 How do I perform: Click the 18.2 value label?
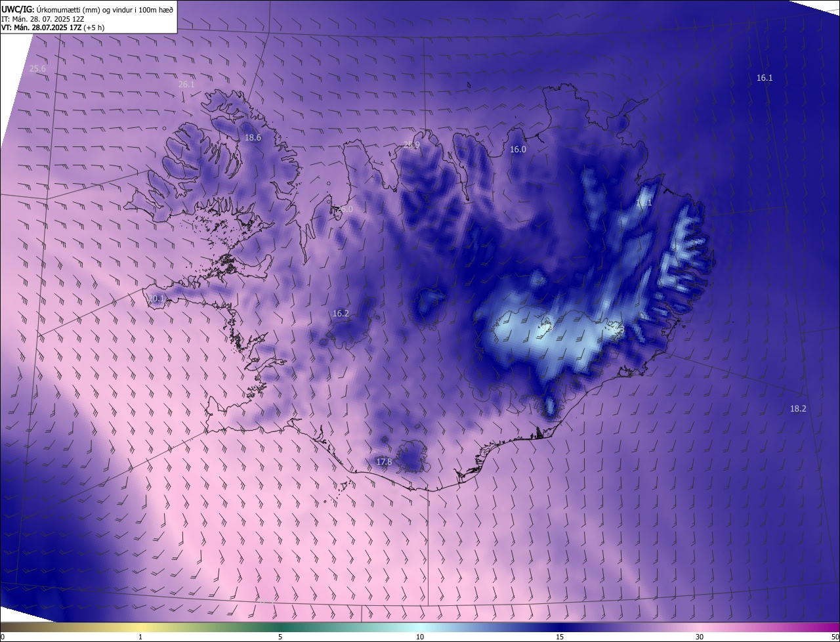point(798,409)
